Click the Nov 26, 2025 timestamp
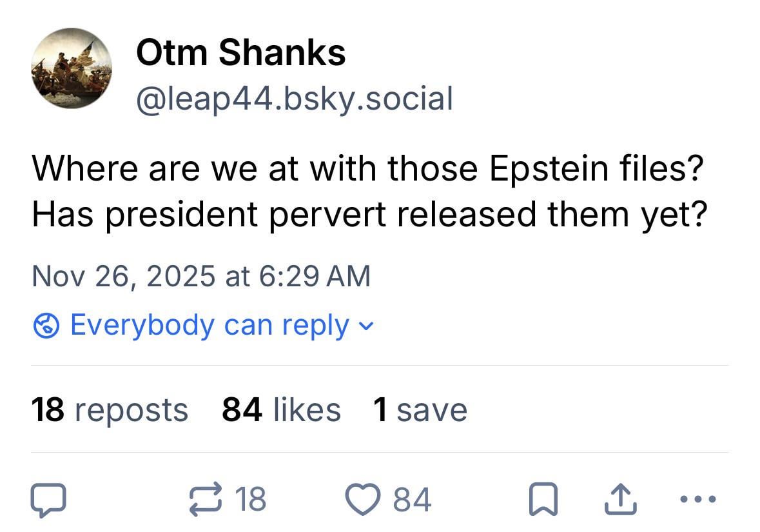Screen dimensions: 760x532 201,276
